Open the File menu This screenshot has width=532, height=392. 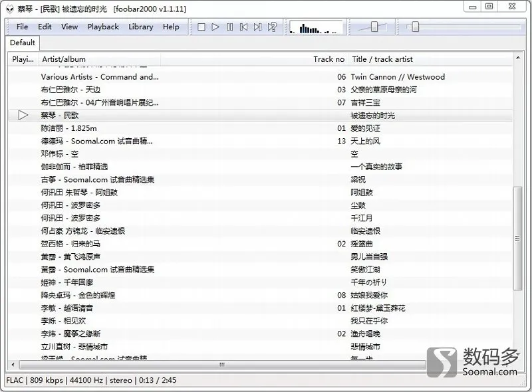(x=23, y=27)
